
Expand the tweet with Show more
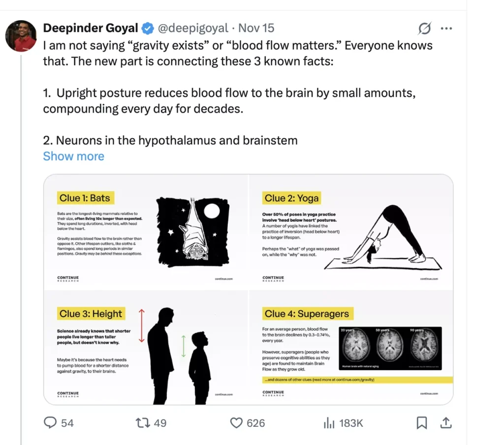[73, 156]
